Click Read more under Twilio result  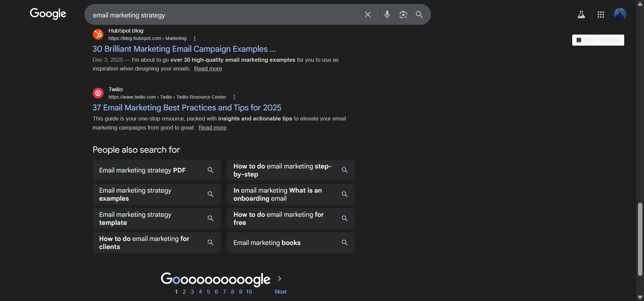(x=212, y=128)
